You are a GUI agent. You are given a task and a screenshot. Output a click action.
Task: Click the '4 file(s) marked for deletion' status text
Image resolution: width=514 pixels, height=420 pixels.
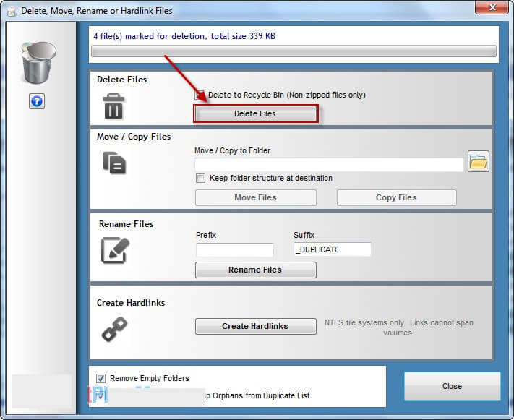[x=184, y=36]
